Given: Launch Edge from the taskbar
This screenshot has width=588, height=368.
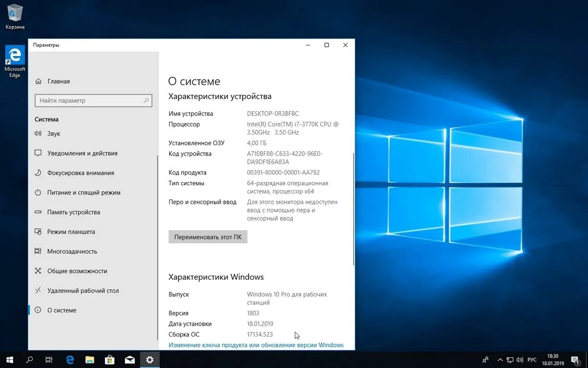Looking at the screenshot, I should 70,360.
